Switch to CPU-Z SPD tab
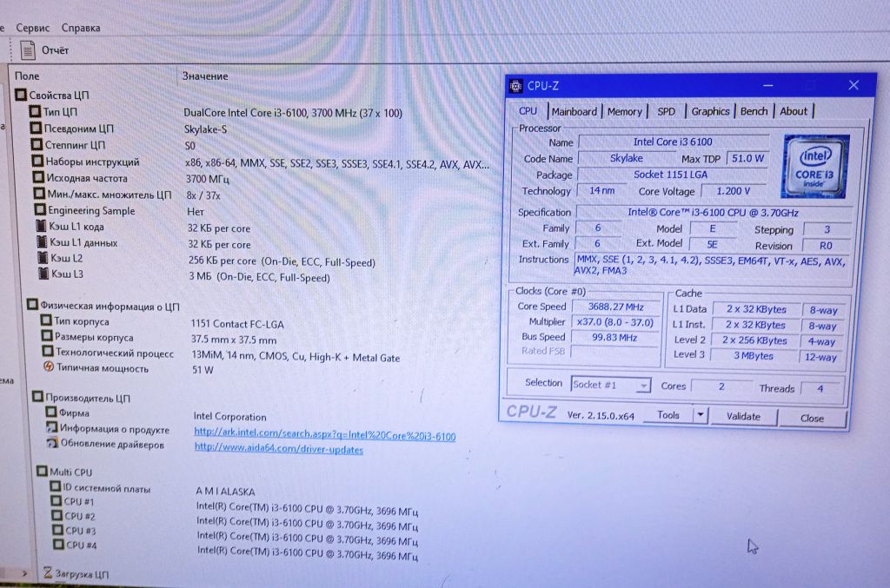 (x=667, y=112)
